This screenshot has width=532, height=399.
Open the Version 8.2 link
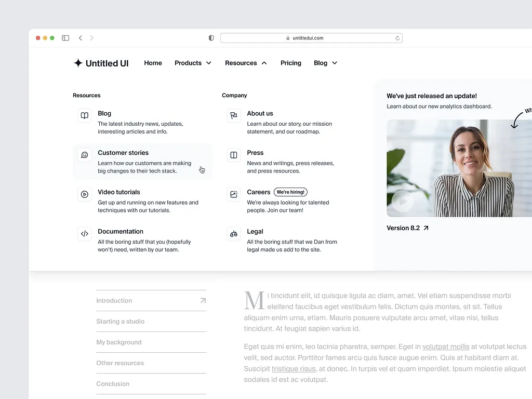[407, 228]
